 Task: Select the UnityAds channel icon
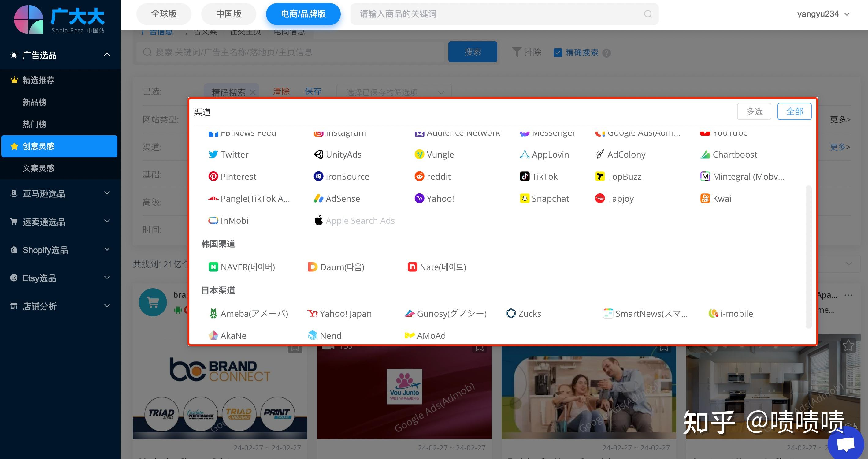click(318, 154)
